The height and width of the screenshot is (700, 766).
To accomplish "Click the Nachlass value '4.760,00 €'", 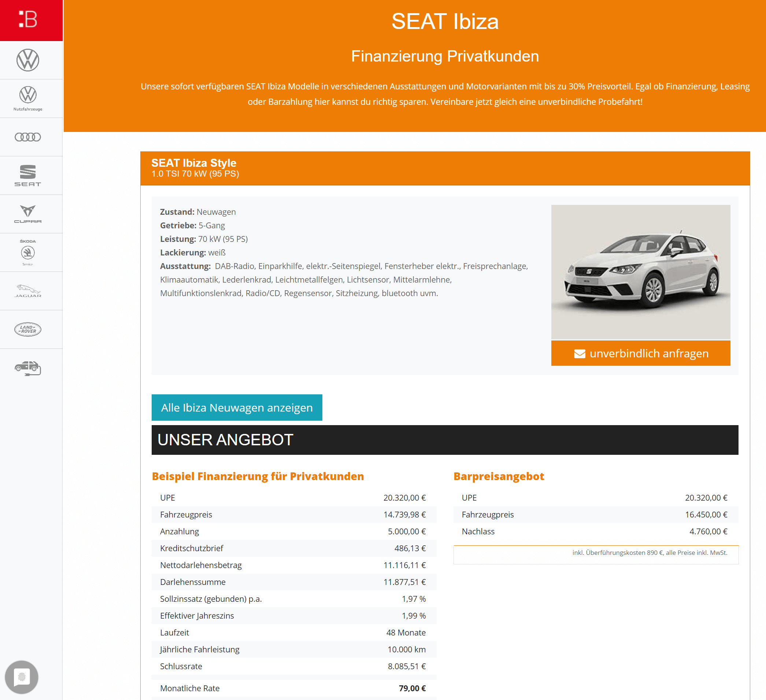I will coord(708,531).
